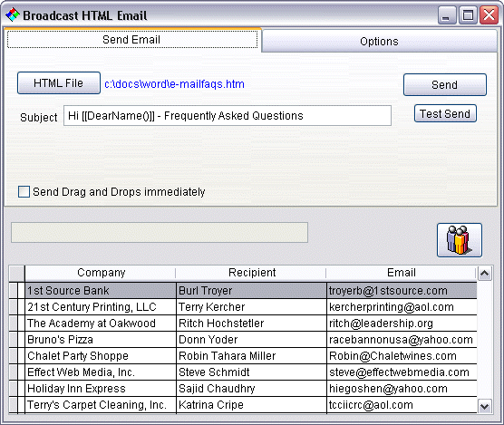Click the Email column header
This screenshot has width=504, height=425.
coord(402,273)
